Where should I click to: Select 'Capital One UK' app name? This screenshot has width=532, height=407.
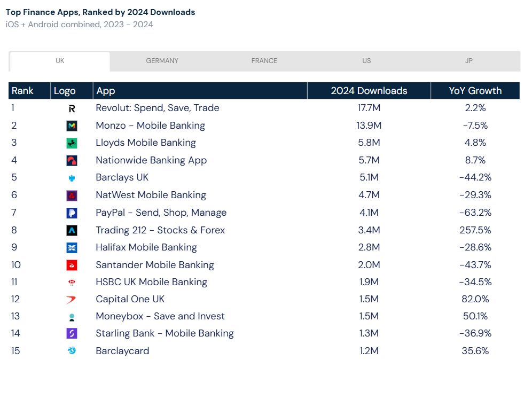pyautogui.click(x=130, y=299)
